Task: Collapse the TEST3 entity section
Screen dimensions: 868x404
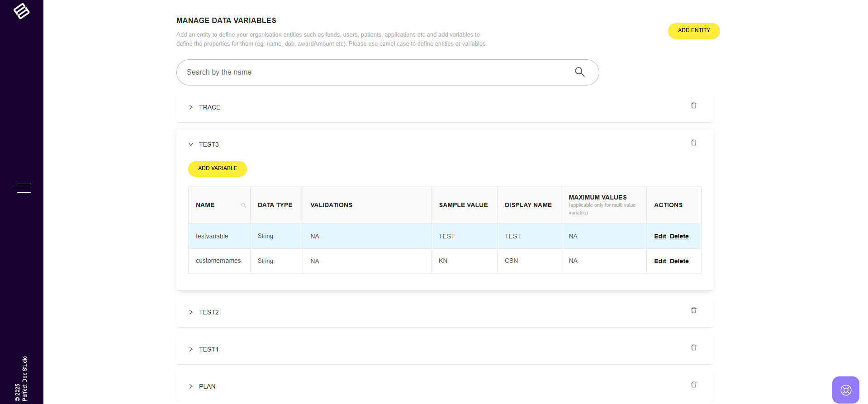Action: 191,144
